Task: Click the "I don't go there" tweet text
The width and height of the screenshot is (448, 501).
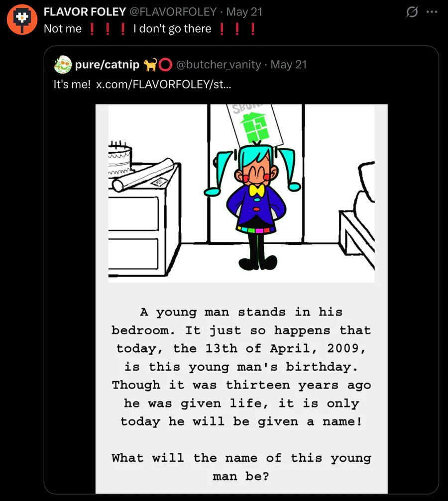Action: click(172, 29)
